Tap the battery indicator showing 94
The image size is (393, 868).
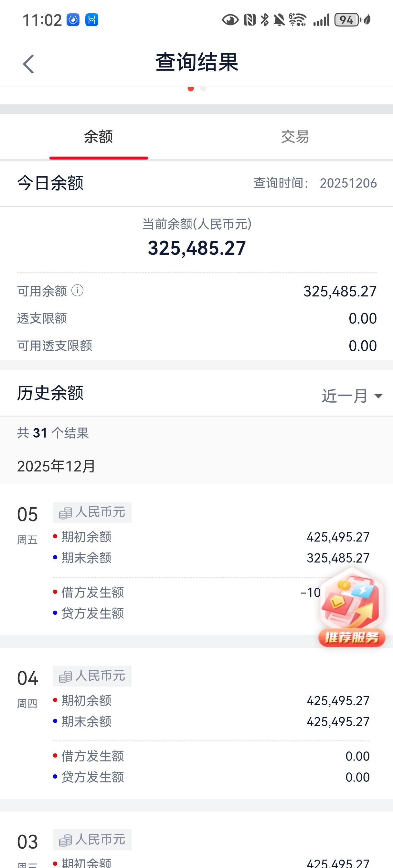point(346,20)
